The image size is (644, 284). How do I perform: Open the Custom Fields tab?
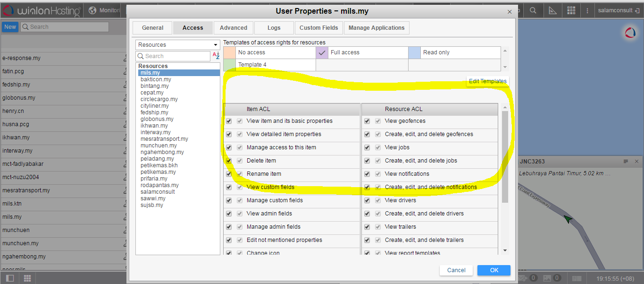tap(318, 28)
